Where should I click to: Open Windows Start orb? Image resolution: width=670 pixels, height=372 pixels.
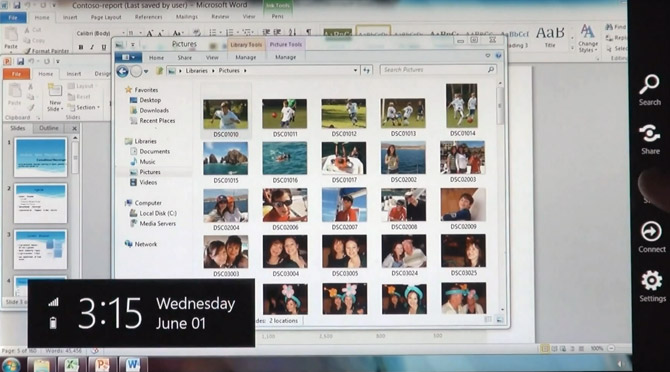pyautogui.click(x=11, y=366)
